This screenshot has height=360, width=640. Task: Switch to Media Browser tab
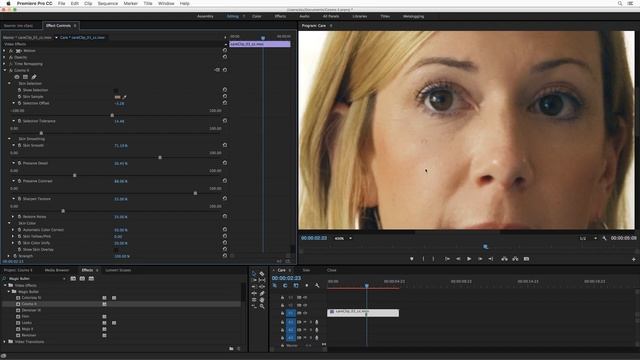(x=57, y=270)
